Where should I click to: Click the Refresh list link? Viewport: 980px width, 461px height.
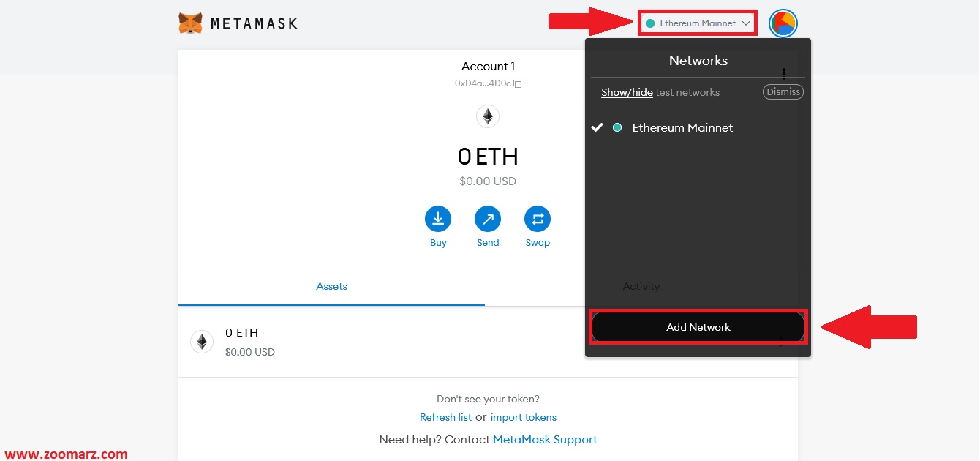445,417
